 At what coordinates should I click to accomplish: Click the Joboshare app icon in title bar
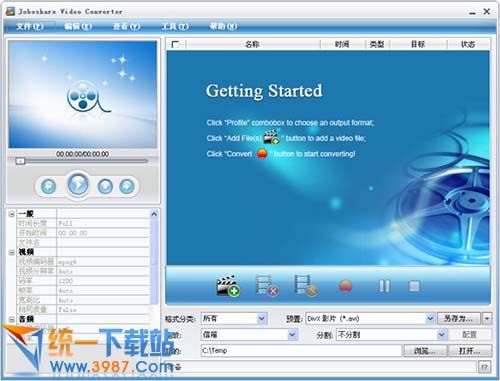(x=11, y=11)
